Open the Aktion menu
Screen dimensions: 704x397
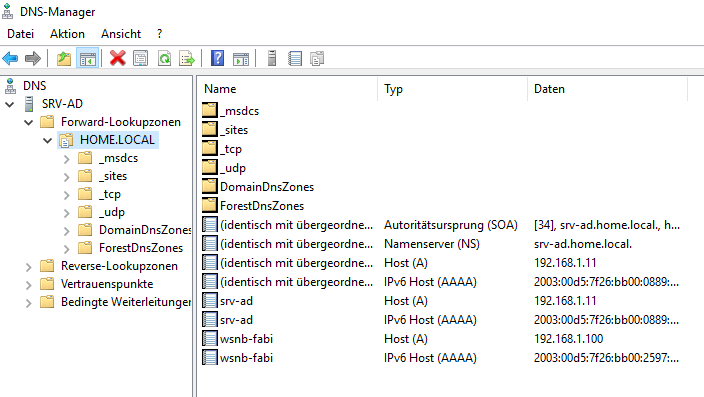[67, 34]
